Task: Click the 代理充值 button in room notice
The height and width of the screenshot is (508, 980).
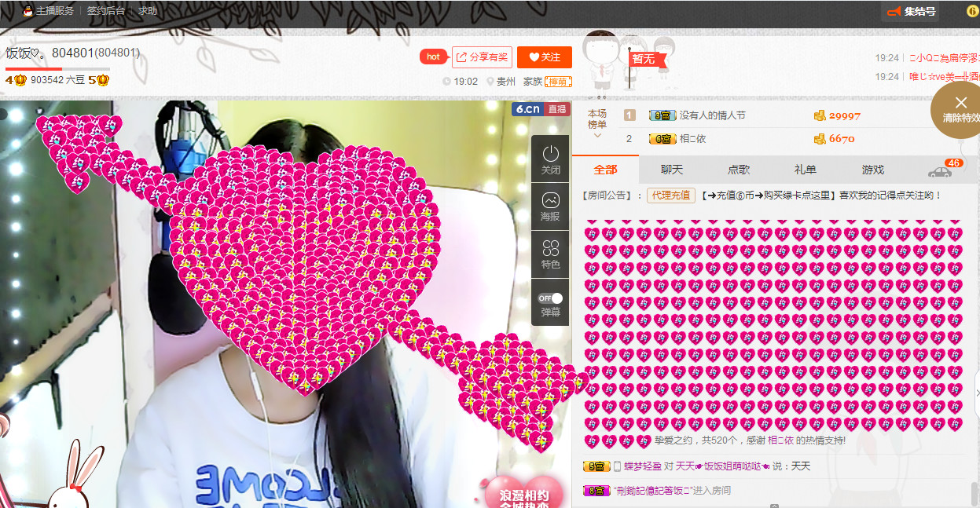Action: (x=671, y=196)
